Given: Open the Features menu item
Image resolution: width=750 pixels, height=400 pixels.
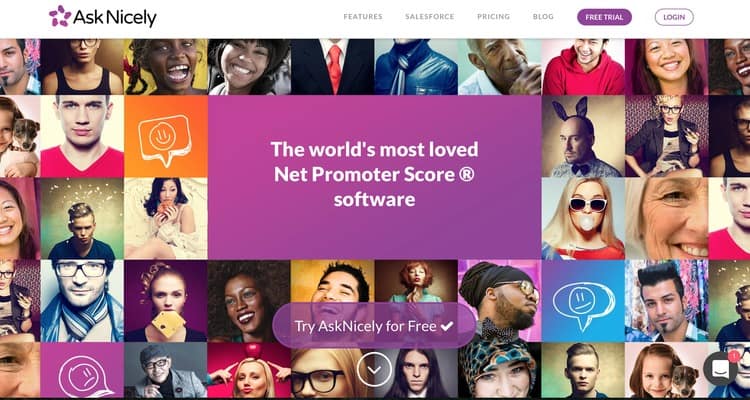Looking at the screenshot, I should [363, 17].
